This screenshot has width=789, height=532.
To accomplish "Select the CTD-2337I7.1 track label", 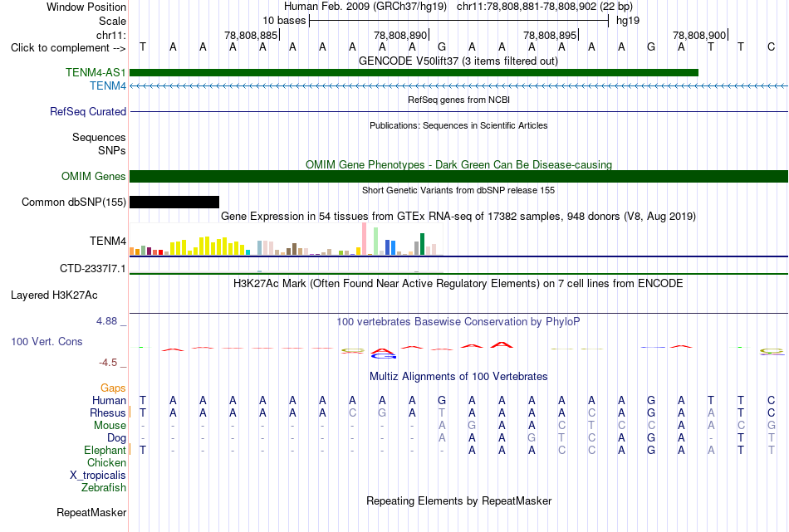I will (92, 269).
